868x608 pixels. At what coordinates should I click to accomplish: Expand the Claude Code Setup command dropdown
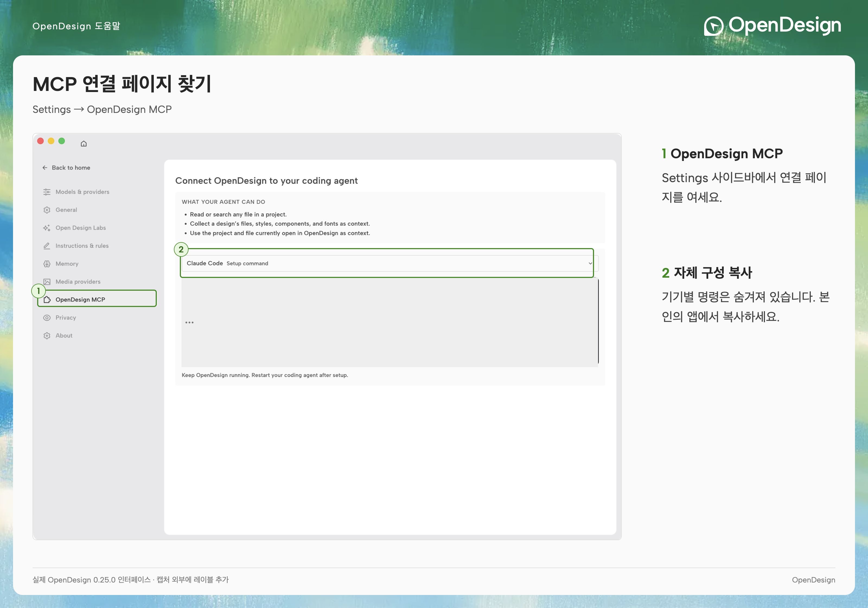coord(390,263)
